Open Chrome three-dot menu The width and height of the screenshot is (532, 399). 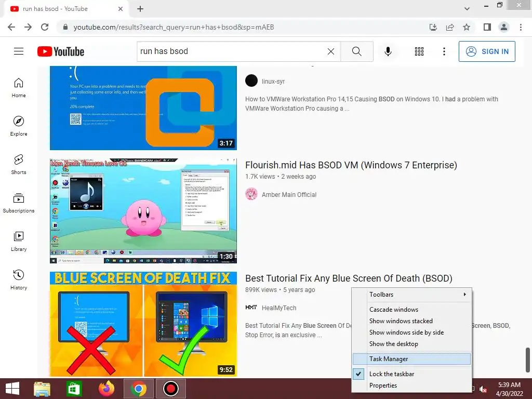(x=521, y=27)
